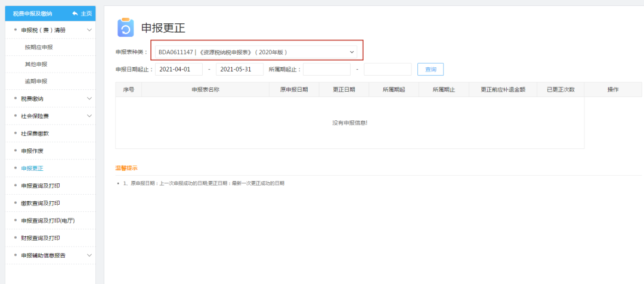The image size is (644, 284).
Task: Click the 查询 button
Action: [431, 69]
